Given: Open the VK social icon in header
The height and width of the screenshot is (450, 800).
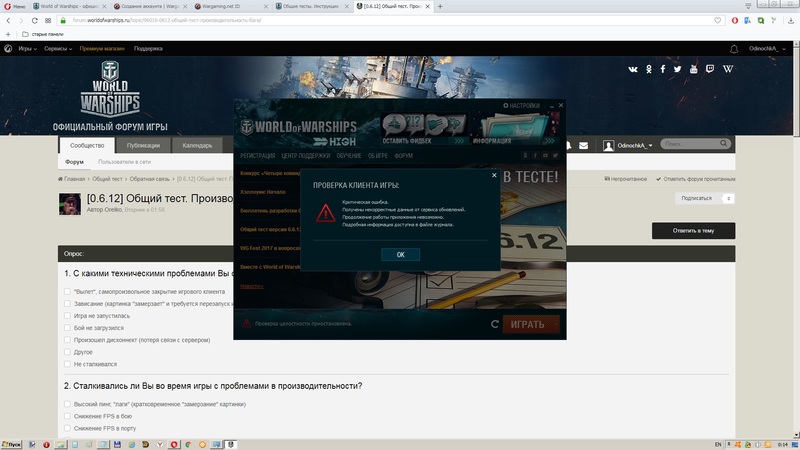Looking at the screenshot, I should (x=633, y=69).
